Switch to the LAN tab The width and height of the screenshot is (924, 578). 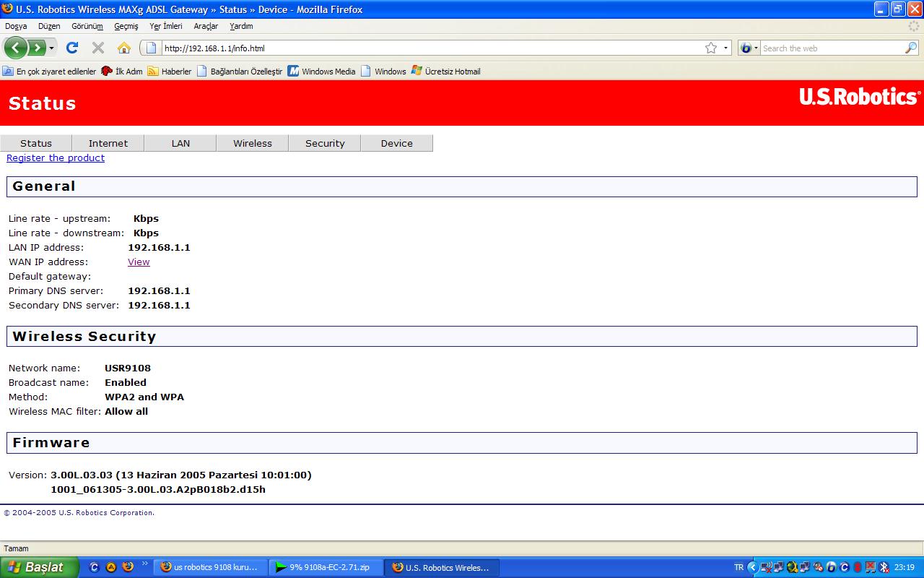point(180,143)
